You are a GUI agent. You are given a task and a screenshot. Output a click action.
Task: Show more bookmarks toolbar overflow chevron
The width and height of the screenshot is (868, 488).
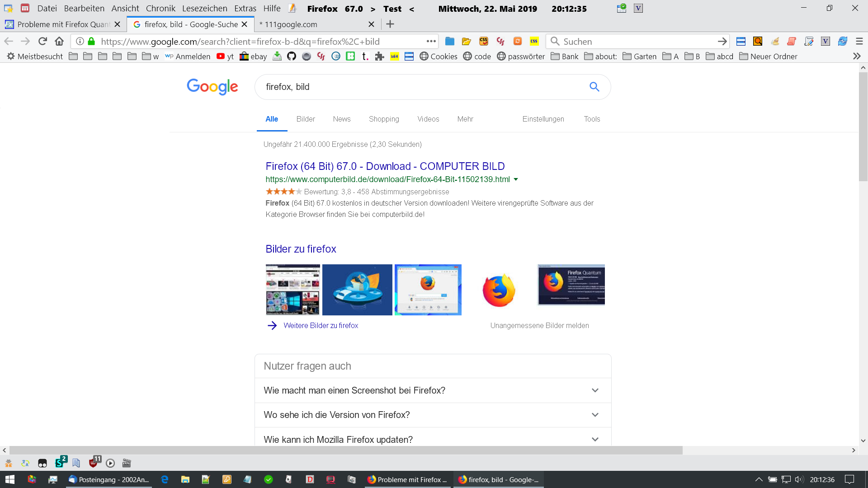point(856,56)
